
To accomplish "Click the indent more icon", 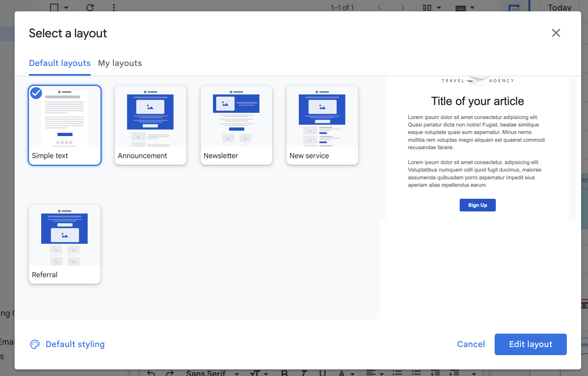I will pyautogui.click(x=454, y=373).
